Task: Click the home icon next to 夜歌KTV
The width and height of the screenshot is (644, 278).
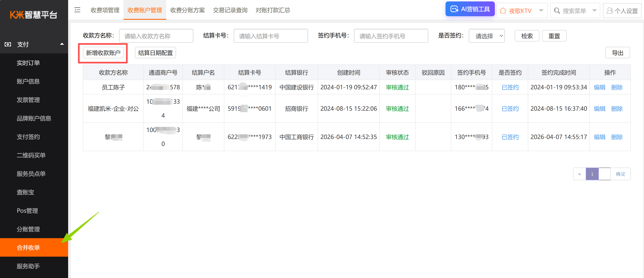Action: coord(503,10)
